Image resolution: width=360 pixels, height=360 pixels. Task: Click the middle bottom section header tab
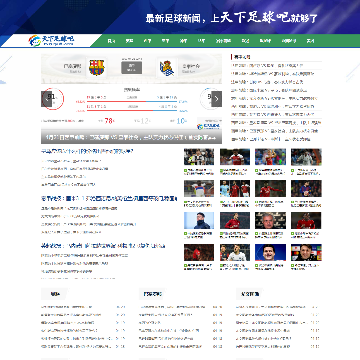click(x=152, y=294)
